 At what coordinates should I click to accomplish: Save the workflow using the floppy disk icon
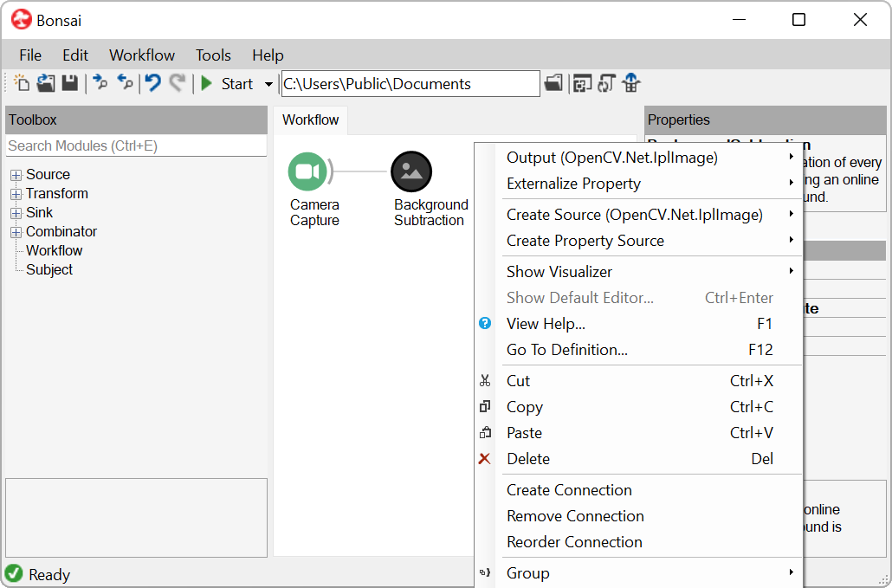tap(70, 83)
